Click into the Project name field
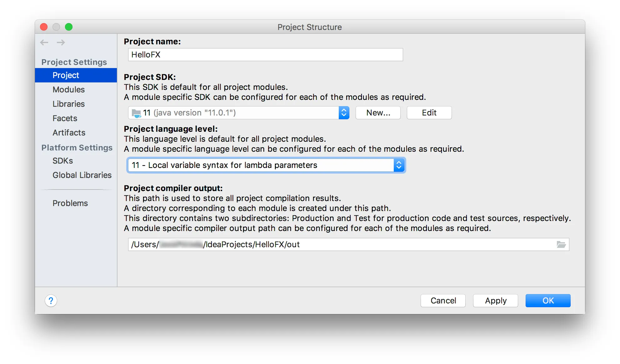Viewport: 620px width, 364px height. (x=265, y=55)
